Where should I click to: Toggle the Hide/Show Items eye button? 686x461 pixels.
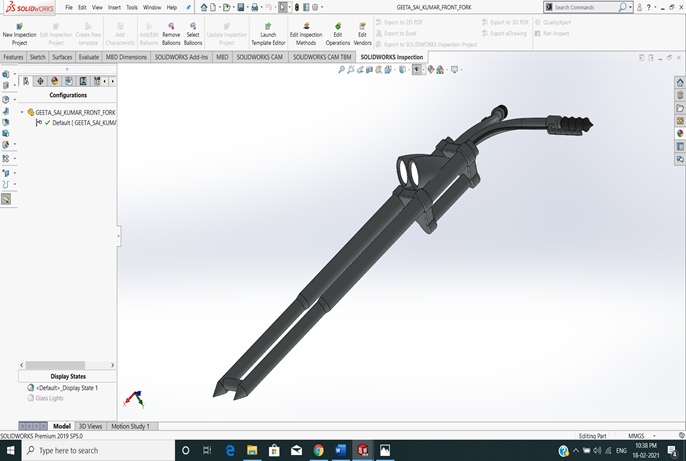pyautogui.click(x=416, y=70)
